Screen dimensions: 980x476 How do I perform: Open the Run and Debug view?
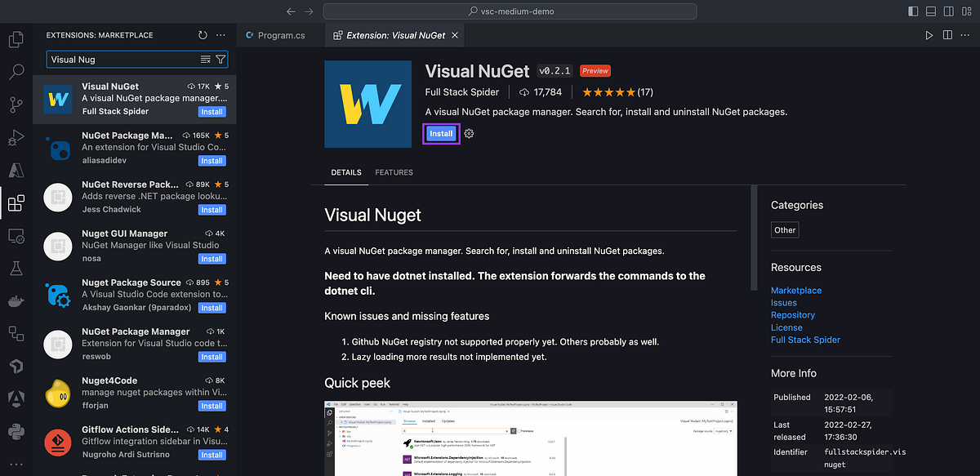(16, 137)
